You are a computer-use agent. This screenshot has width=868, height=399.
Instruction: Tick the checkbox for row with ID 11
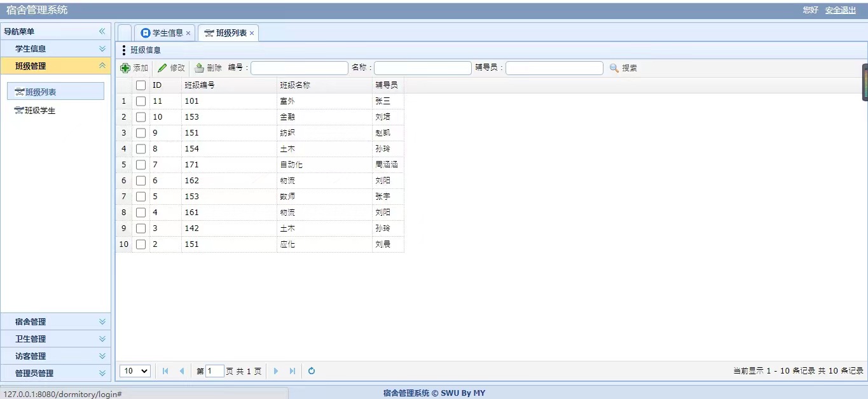[141, 101]
